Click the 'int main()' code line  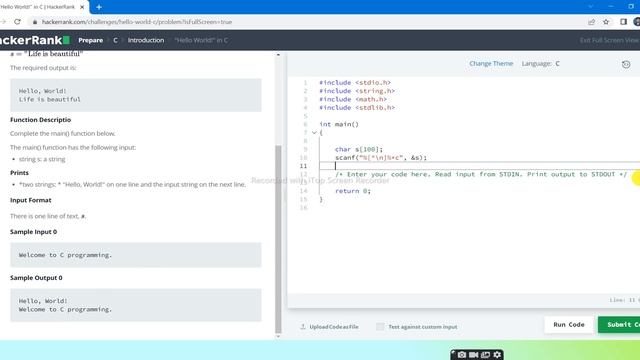339,124
